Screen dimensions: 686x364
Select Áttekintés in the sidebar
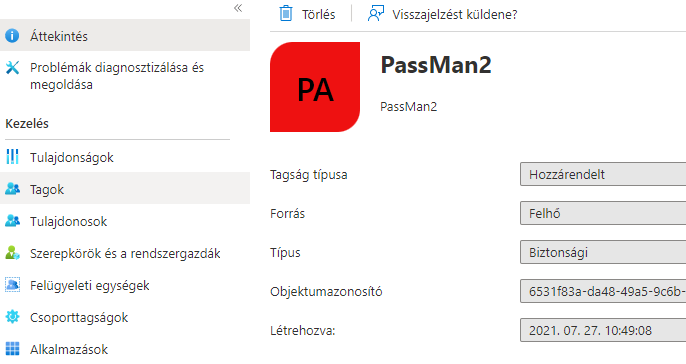tap(125, 35)
